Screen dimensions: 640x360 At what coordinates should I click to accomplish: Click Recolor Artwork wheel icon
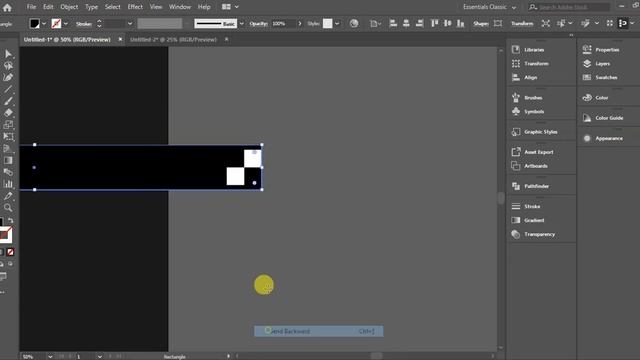pos(354,24)
